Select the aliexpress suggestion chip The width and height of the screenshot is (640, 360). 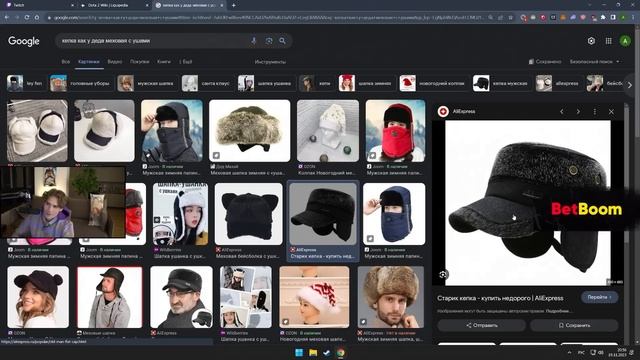point(558,83)
